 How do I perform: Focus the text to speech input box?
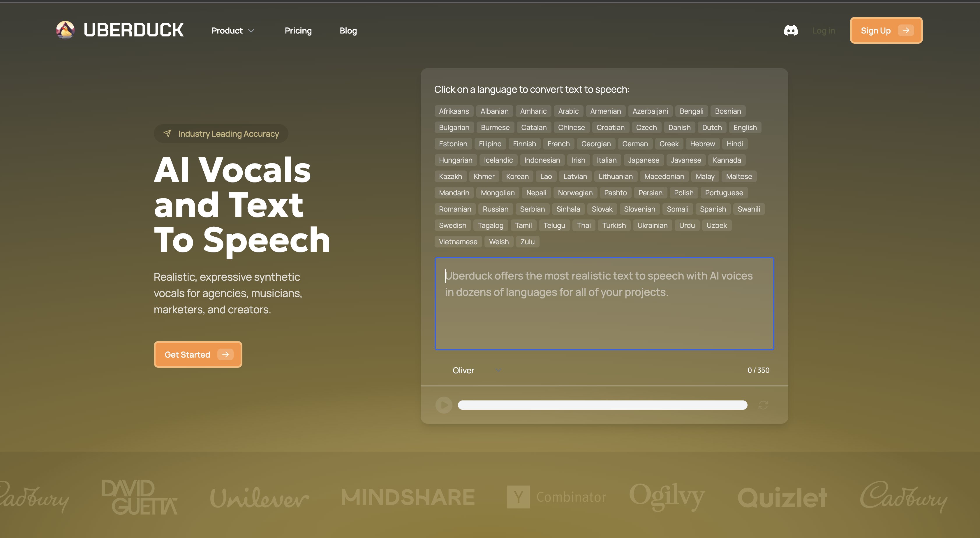point(604,304)
